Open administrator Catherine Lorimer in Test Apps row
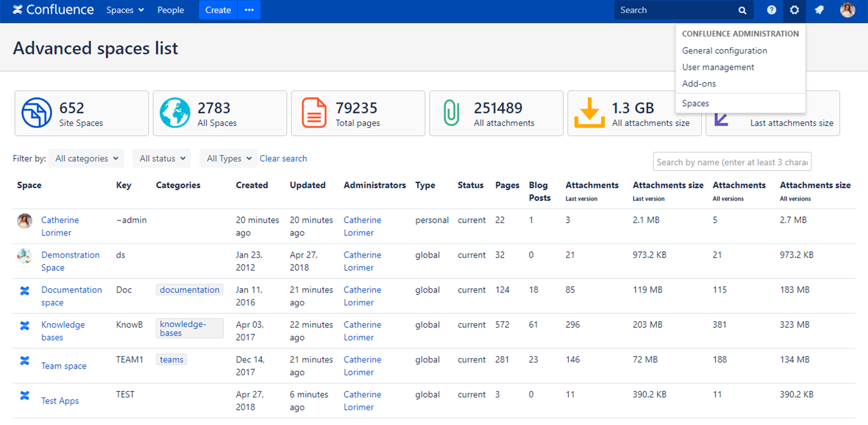Image resolution: width=868 pixels, height=425 pixels. [x=362, y=401]
